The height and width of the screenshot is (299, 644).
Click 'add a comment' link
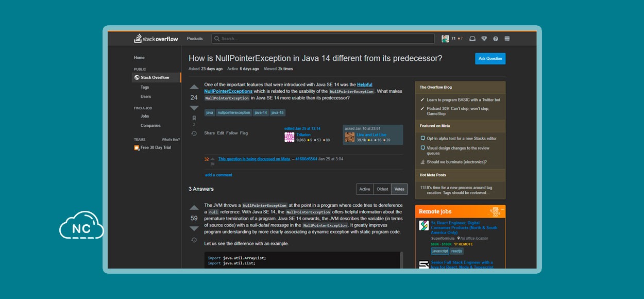coord(218,175)
